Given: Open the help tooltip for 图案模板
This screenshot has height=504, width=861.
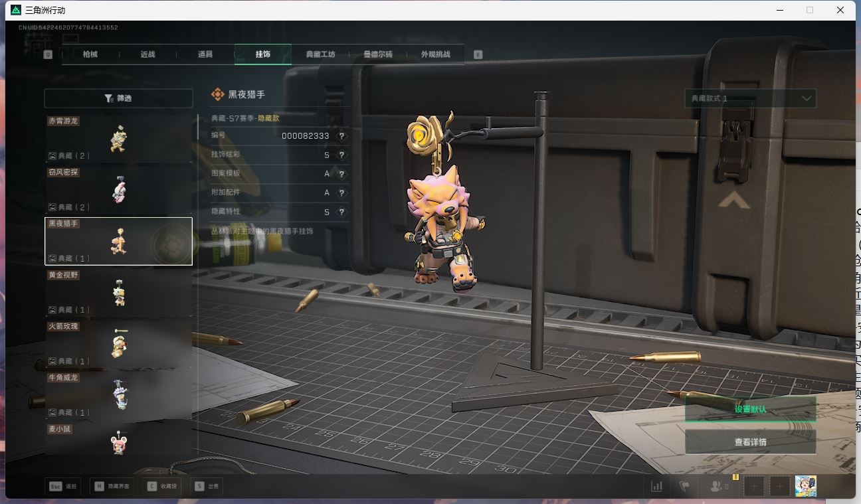Looking at the screenshot, I should click(341, 174).
